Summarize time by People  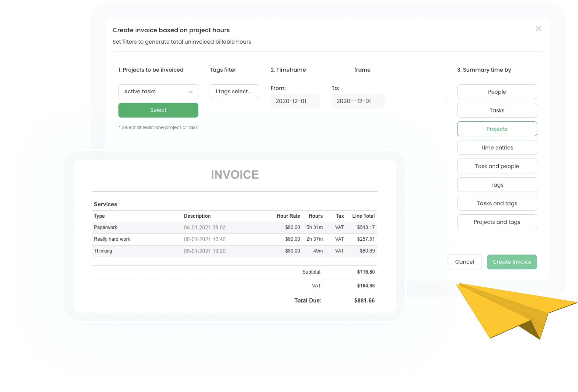497,91
